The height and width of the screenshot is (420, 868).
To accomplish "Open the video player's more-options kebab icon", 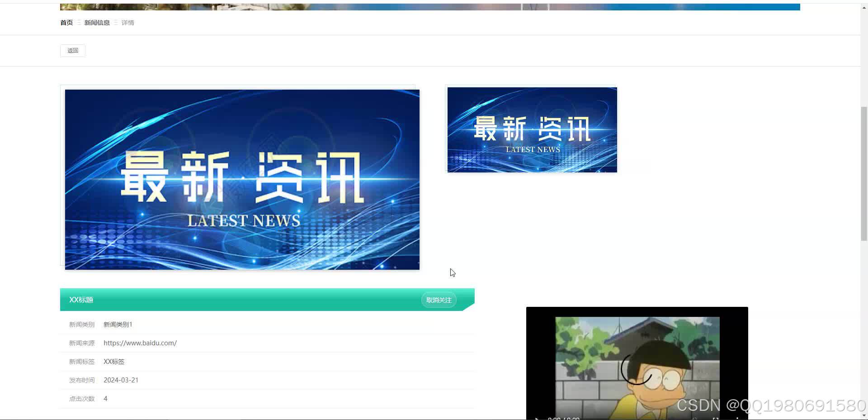I will [738, 419].
